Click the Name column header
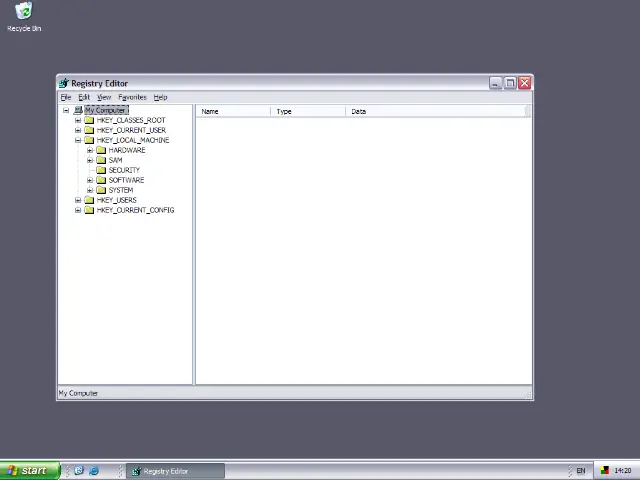Viewport: 640px width, 480px height. tap(233, 111)
